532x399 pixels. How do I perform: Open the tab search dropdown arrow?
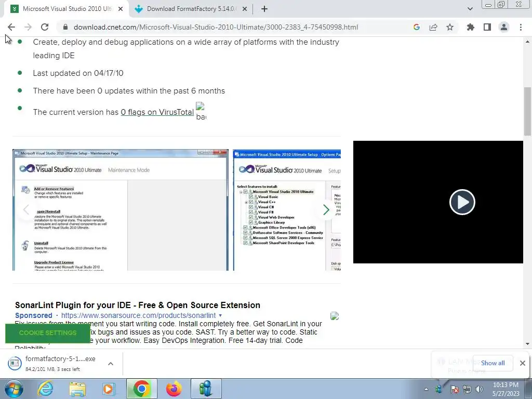(470, 9)
